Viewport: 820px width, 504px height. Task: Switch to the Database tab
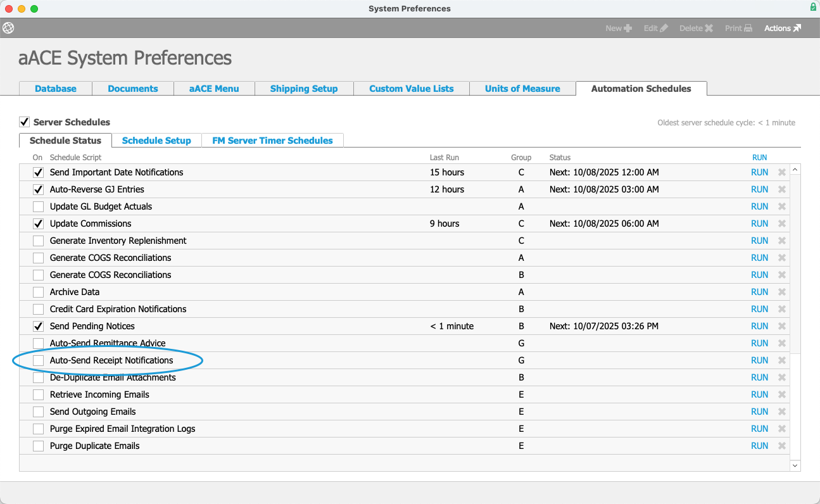pos(56,89)
